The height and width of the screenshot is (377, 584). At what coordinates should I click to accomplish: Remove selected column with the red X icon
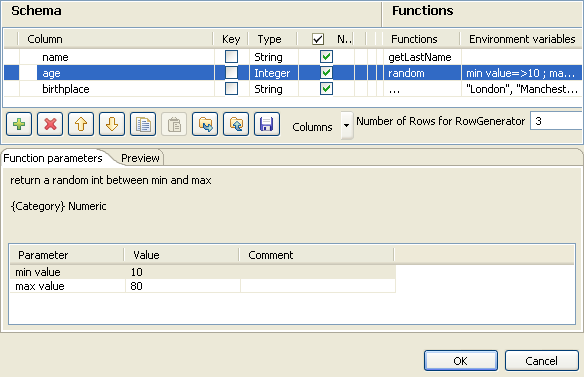(50, 124)
